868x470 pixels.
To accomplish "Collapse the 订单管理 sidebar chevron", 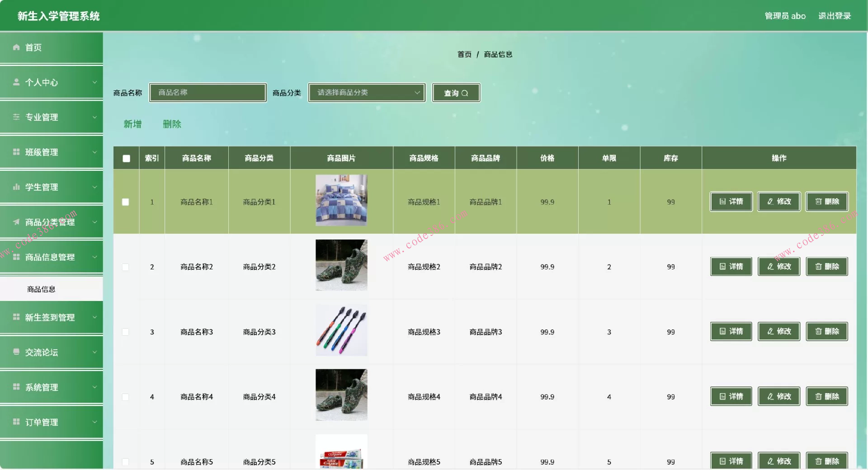I will (x=95, y=422).
